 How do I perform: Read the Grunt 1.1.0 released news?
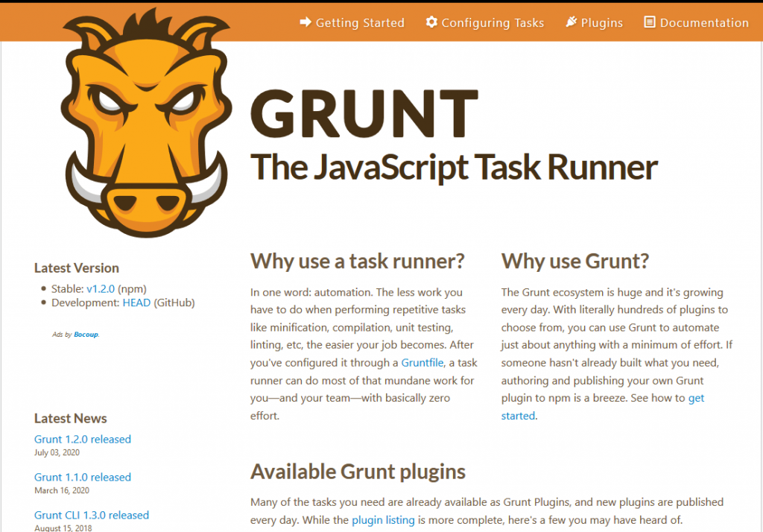click(83, 477)
